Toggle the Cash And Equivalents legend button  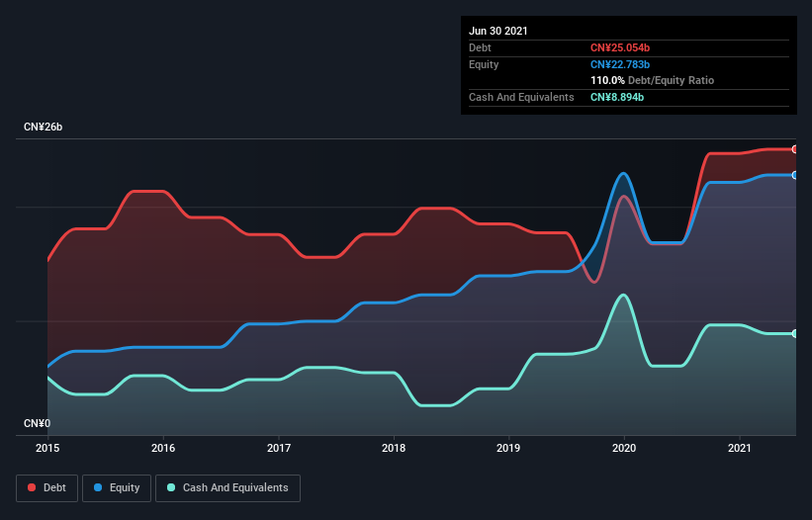[227, 488]
